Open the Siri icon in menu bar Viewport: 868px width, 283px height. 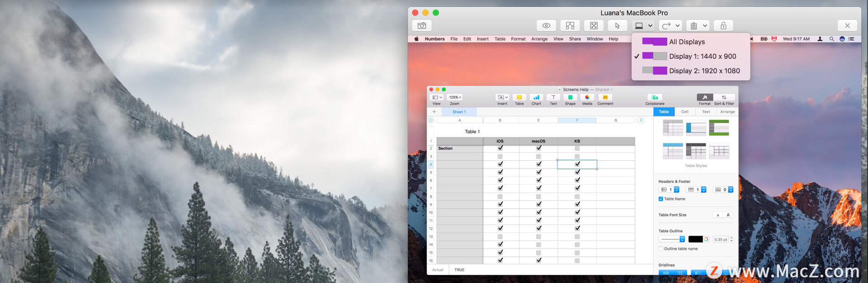click(842, 39)
